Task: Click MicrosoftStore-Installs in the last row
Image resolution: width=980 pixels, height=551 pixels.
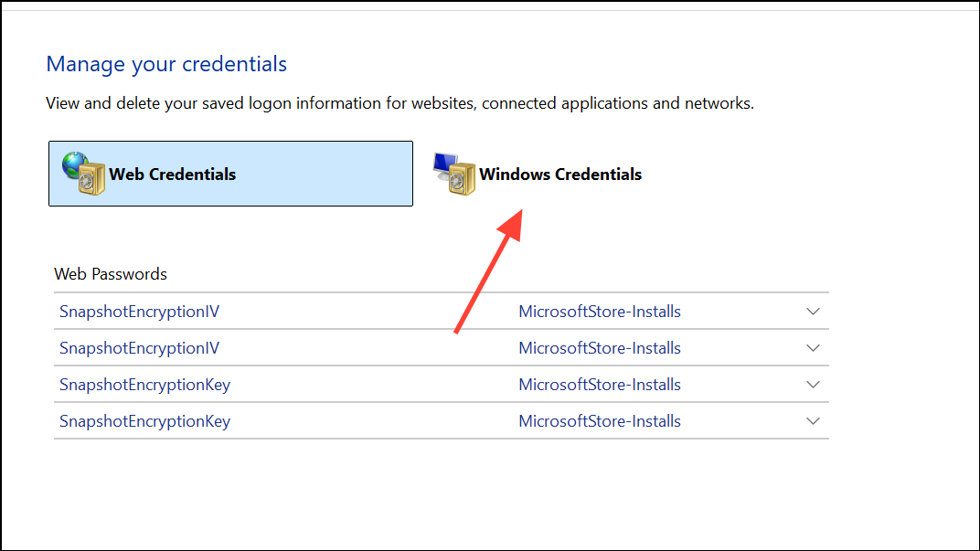Action: tap(600, 421)
